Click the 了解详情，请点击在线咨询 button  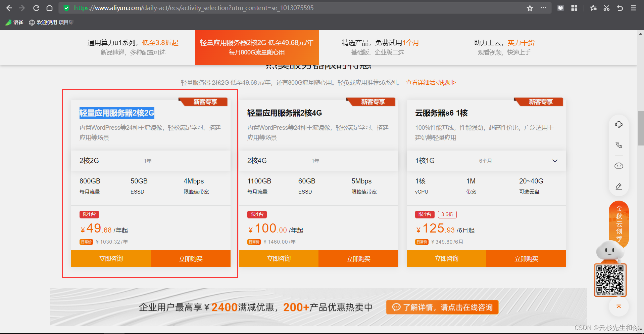click(442, 307)
